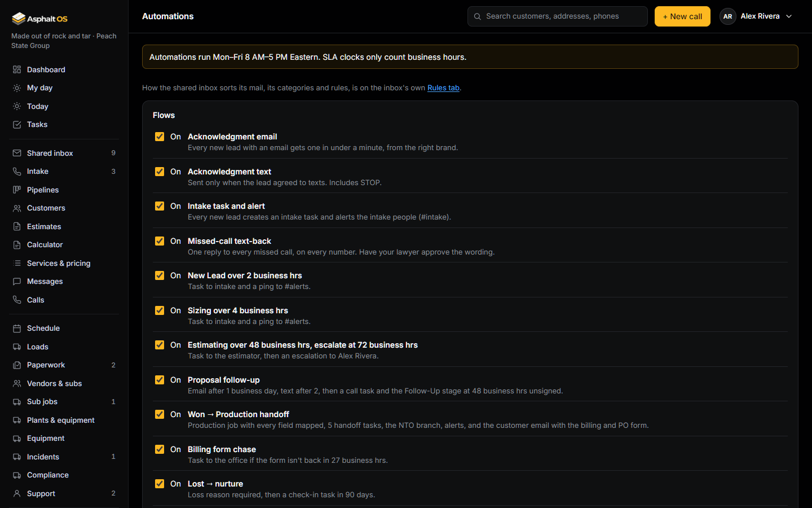Click the Pipelines board icon
The width and height of the screenshot is (812, 508).
(17, 190)
